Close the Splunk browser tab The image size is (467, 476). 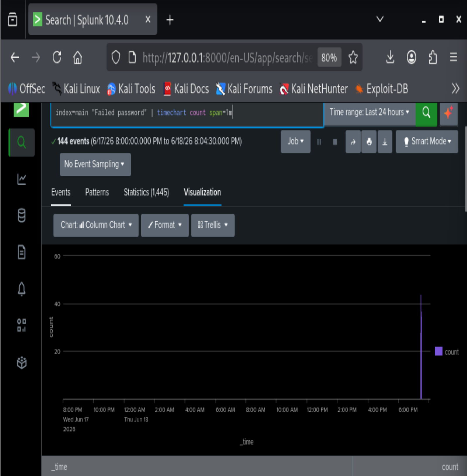pos(148,20)
